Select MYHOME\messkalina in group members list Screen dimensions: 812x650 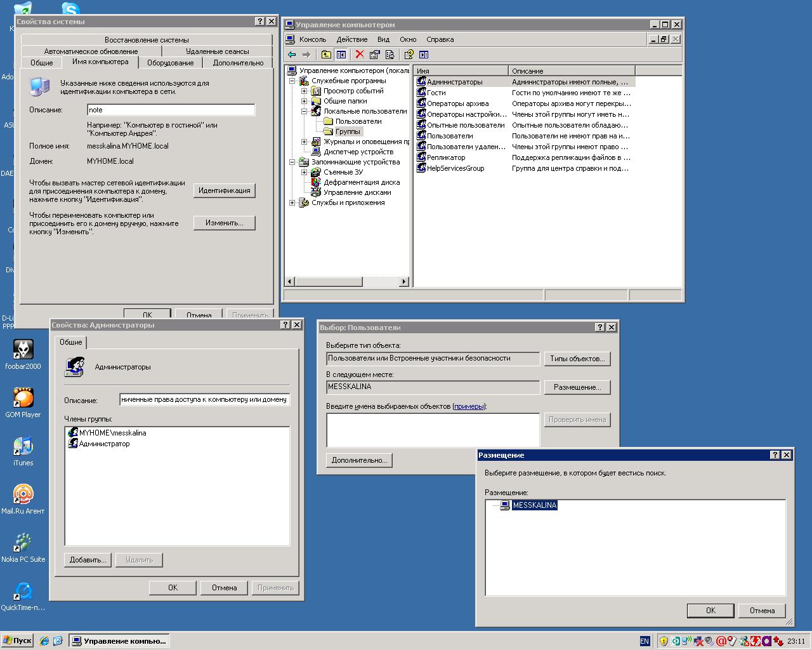(x=112, y=433)
